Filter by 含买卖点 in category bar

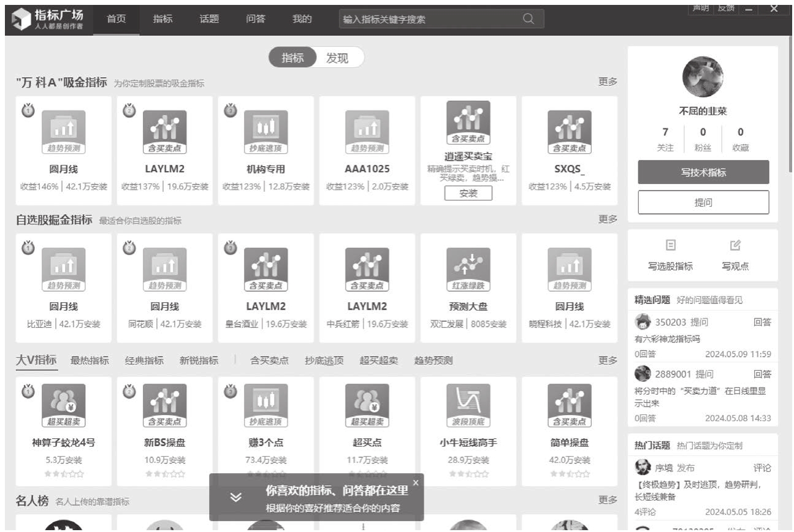[269, 361]
